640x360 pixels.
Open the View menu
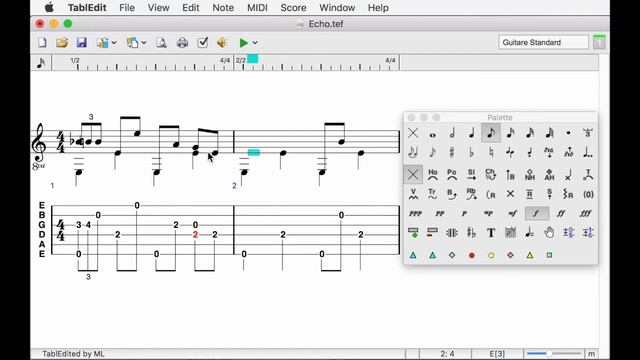click(x=158, y=8)
